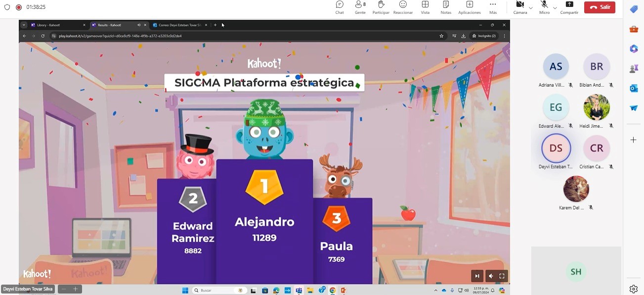Open File Explorer from the taskbar
This screenshot has height=295, width=644.
pyautogui.click(x=310, y=290)
